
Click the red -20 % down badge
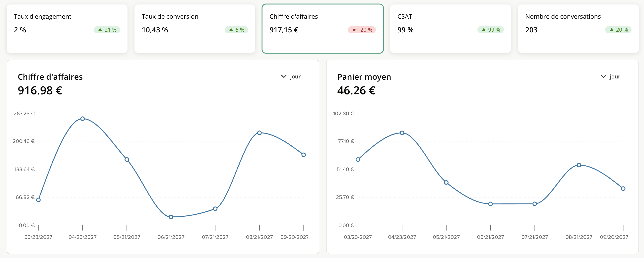[x=362, y=30]
